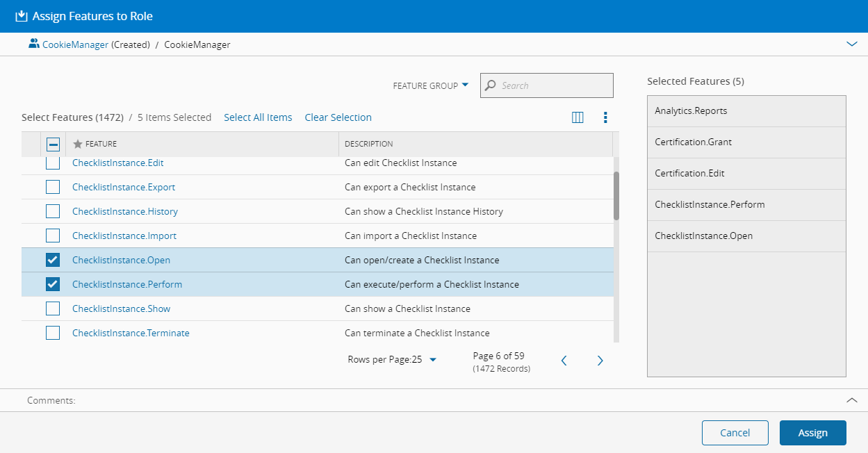Click the features table vertical scrollbar
This screenshot has height=453, width=868.
point(616,197)
